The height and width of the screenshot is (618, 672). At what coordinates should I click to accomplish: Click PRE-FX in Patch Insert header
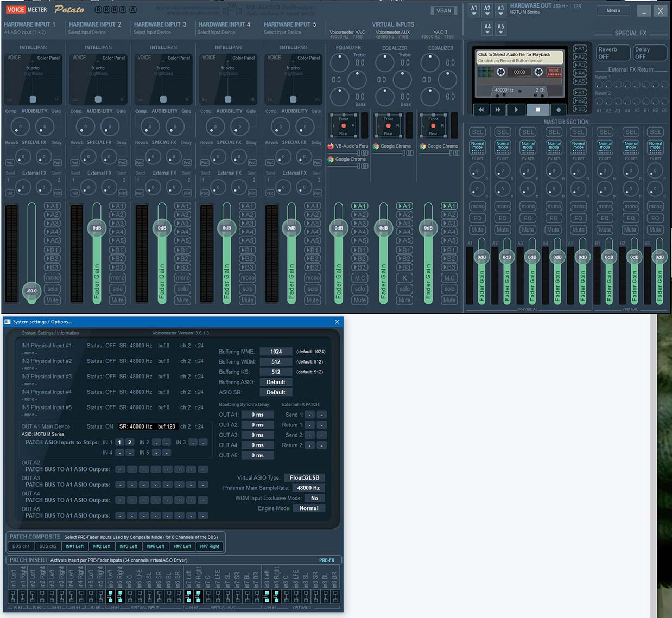(327, 560)
